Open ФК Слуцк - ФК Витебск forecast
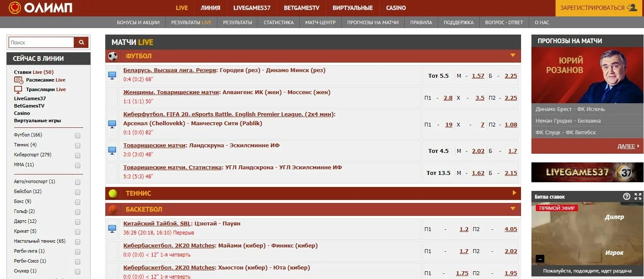This screenshot has height=279, width=644. pyautogui.click(x=565, y=132)
